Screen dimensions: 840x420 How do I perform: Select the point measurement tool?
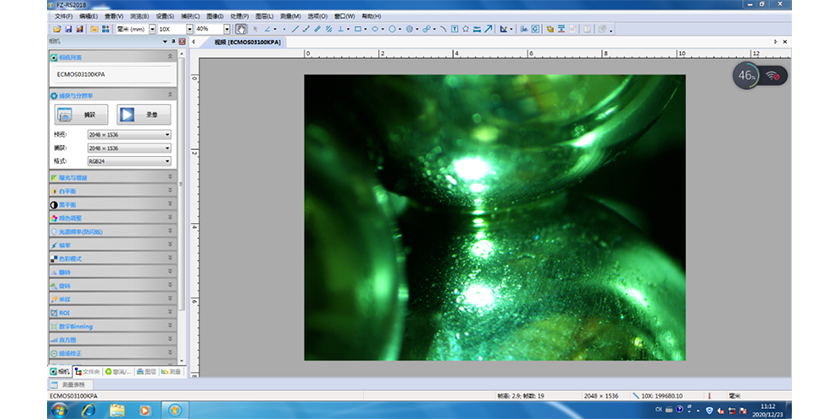click(284, 29)
